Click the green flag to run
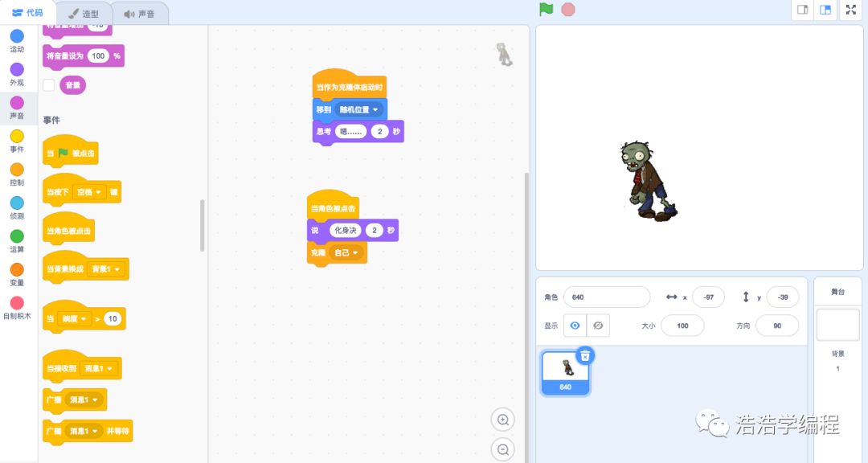 547,10
